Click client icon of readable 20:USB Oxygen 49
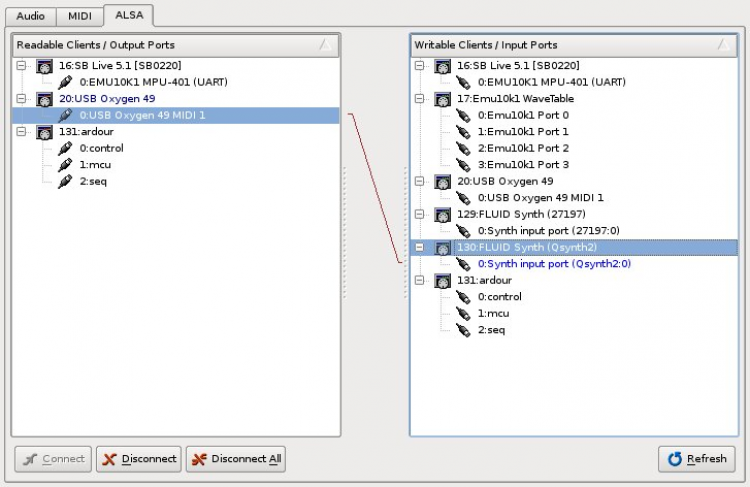This screenshot has width=750, height=487. pyautogui.click(x=44, y=99)
